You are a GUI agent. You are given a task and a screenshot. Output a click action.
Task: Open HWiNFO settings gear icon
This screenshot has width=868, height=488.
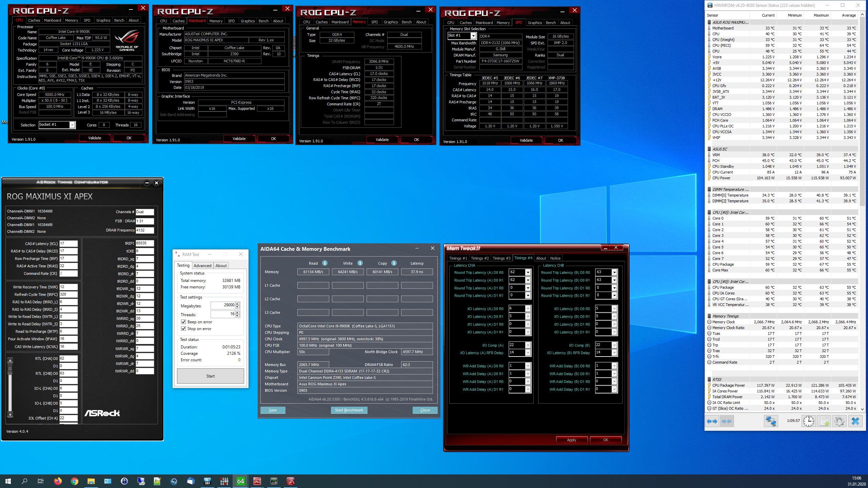[839, 421]
